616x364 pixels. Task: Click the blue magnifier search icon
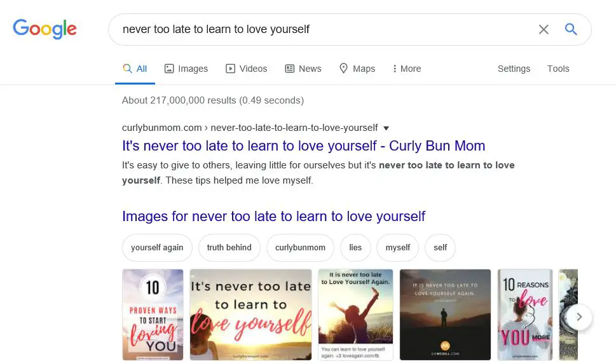pos(571,29)
